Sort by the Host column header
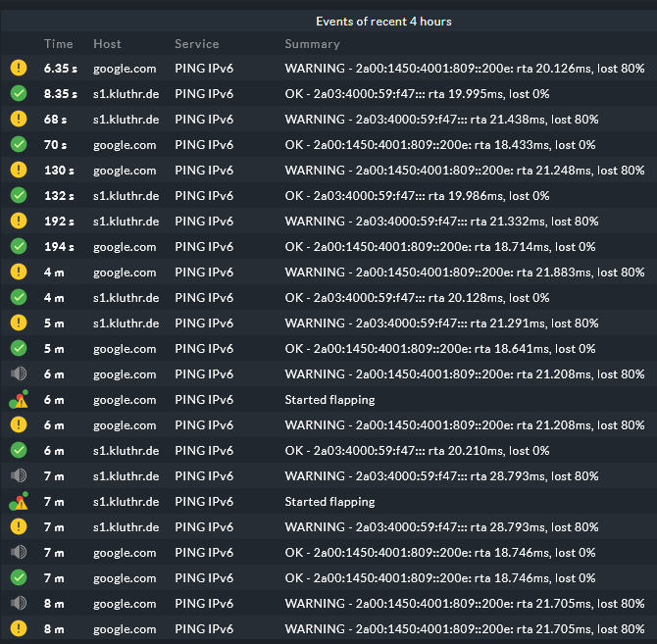657x644 pixels. (107, 43)
